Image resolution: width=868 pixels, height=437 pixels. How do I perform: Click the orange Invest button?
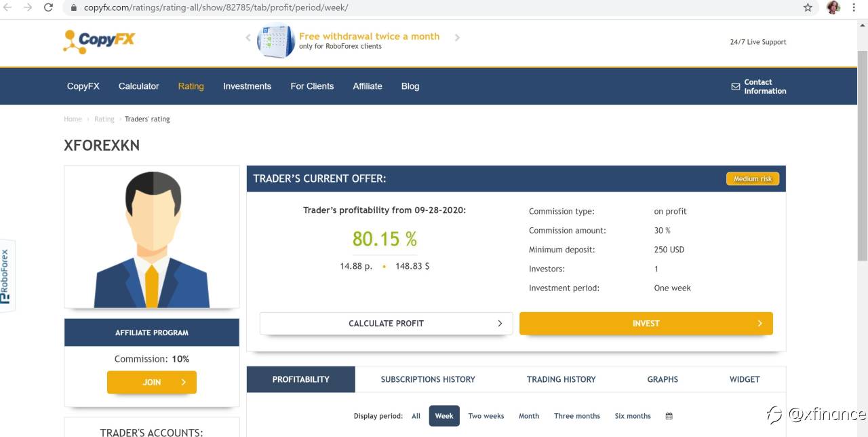pos(646,323)
